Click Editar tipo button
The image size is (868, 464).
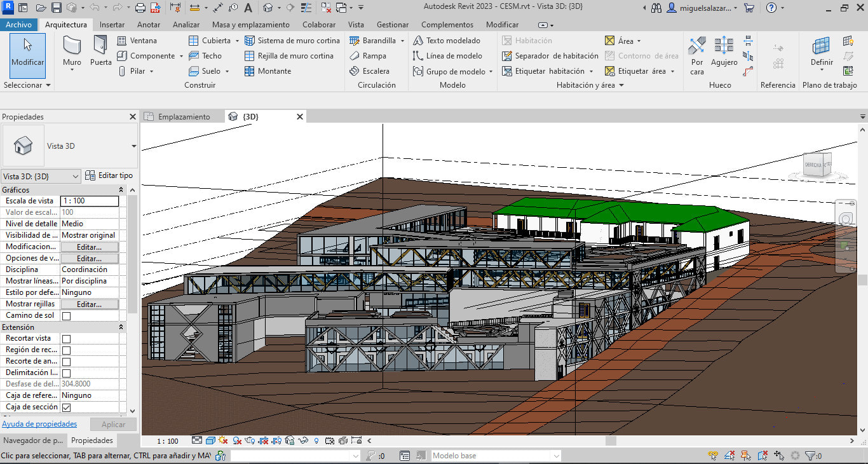point(109,175)
